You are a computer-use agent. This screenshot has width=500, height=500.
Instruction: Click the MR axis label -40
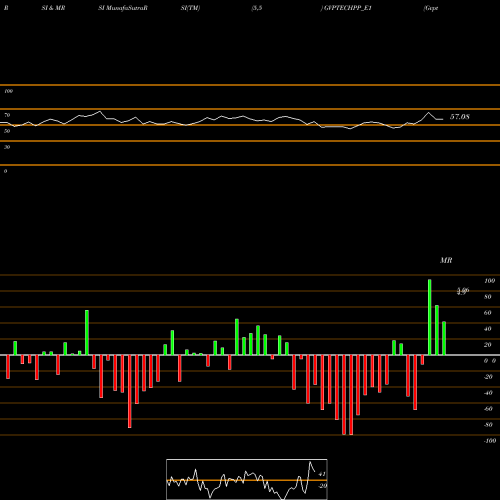coord(488,393)
